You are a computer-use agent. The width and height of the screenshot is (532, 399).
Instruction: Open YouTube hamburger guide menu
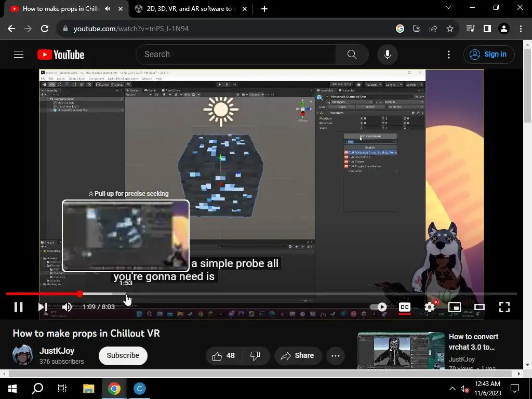tap(19, 54)
